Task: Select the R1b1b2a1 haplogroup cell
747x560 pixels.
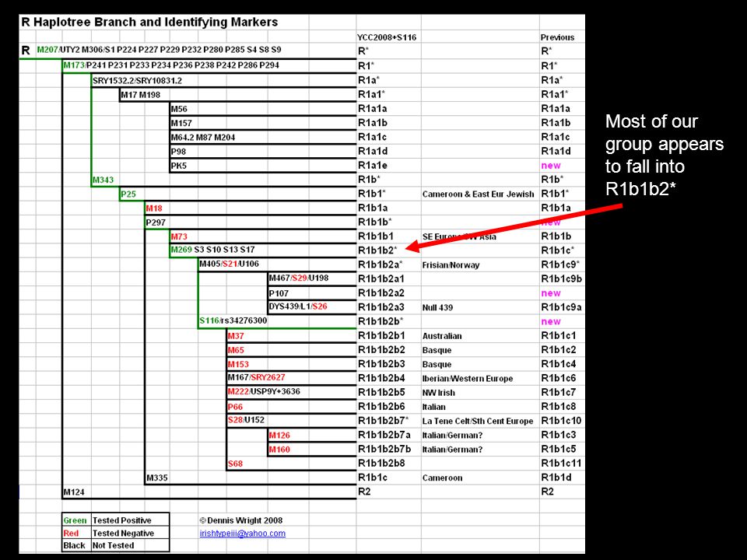Action: click(381, 278)
